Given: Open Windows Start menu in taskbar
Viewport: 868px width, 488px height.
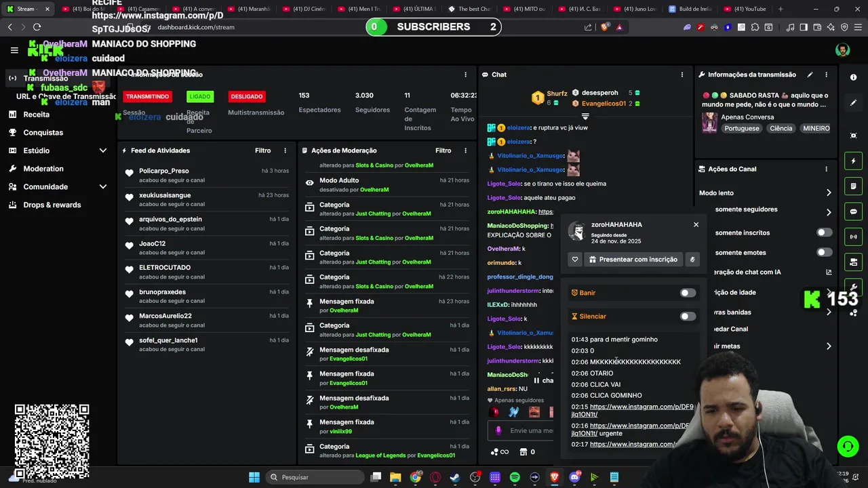Looking at the screenshot, I should (254, 477).
